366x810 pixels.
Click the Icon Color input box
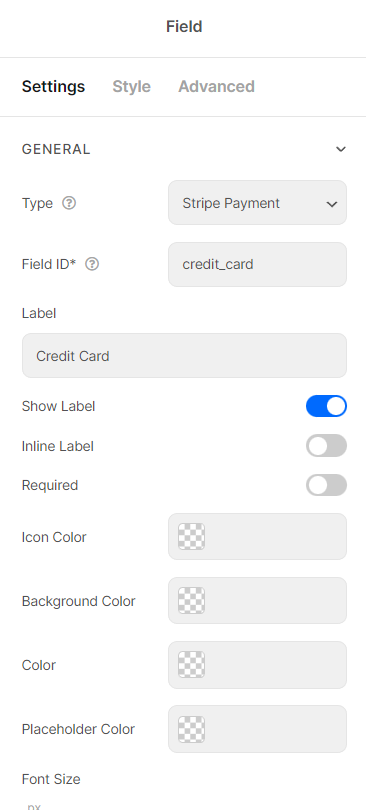point(257,536)
